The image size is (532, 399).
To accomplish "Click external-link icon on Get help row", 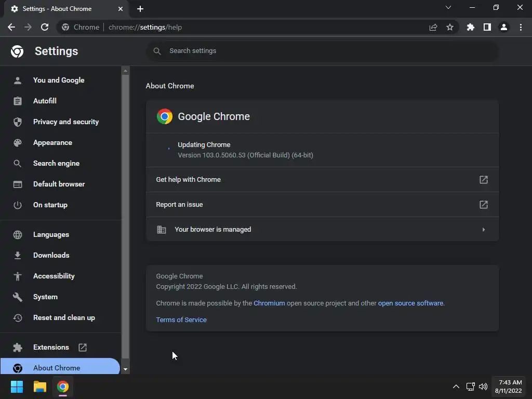I will click(484, 179).
